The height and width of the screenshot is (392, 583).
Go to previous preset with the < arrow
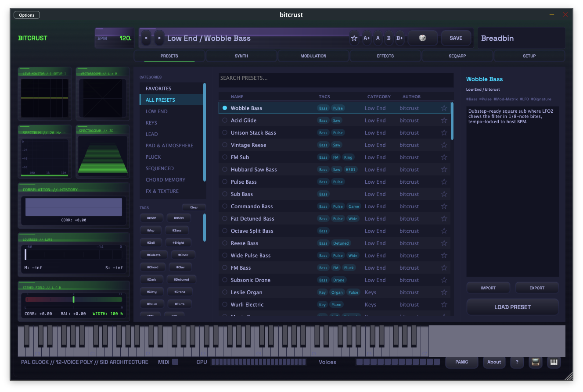[x=146, y=38]
